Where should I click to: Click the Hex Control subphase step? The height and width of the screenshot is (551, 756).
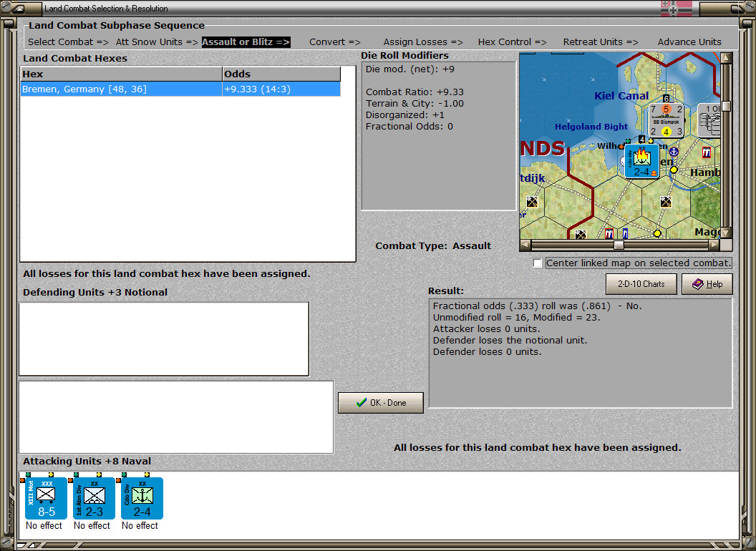[512, 42]
